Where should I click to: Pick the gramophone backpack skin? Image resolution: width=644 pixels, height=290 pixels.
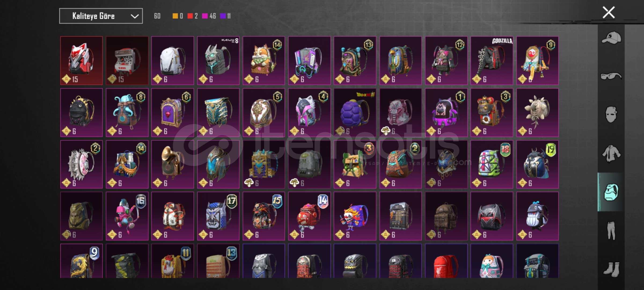[x=173, y=164]
